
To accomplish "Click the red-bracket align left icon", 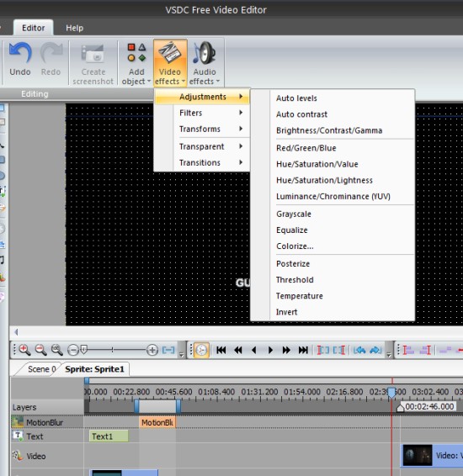I will (x=408, y=350).
